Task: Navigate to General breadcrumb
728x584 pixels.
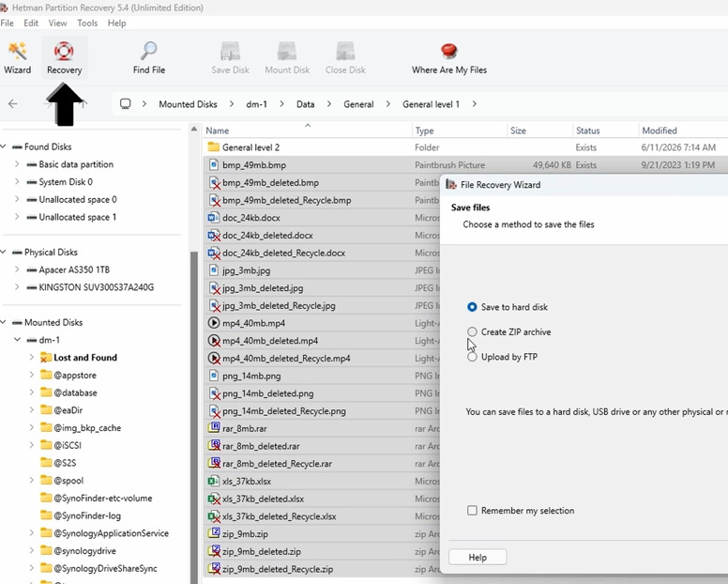Action: (x=358, y=104)
